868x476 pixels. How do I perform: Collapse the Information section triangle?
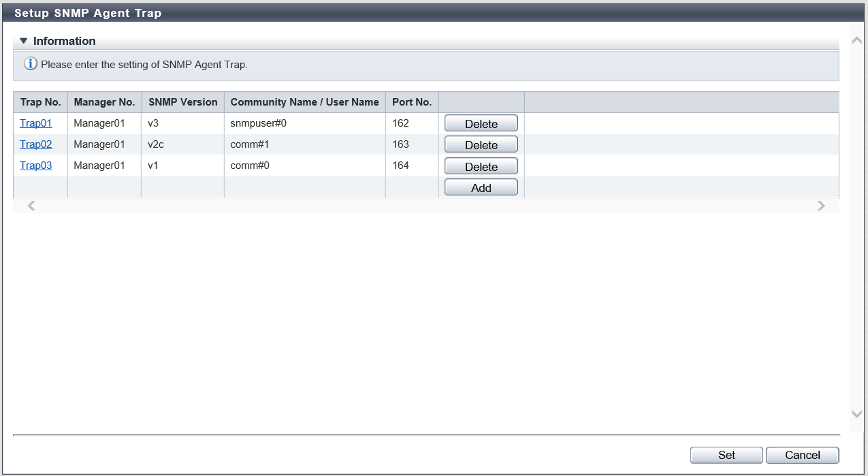pyautogui.click(x=24, y=41)
